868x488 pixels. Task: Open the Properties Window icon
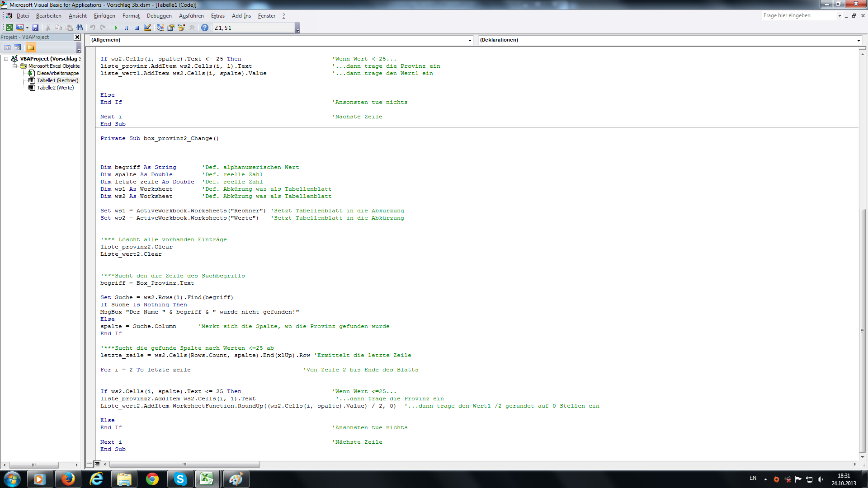click(x=171, y=28)
